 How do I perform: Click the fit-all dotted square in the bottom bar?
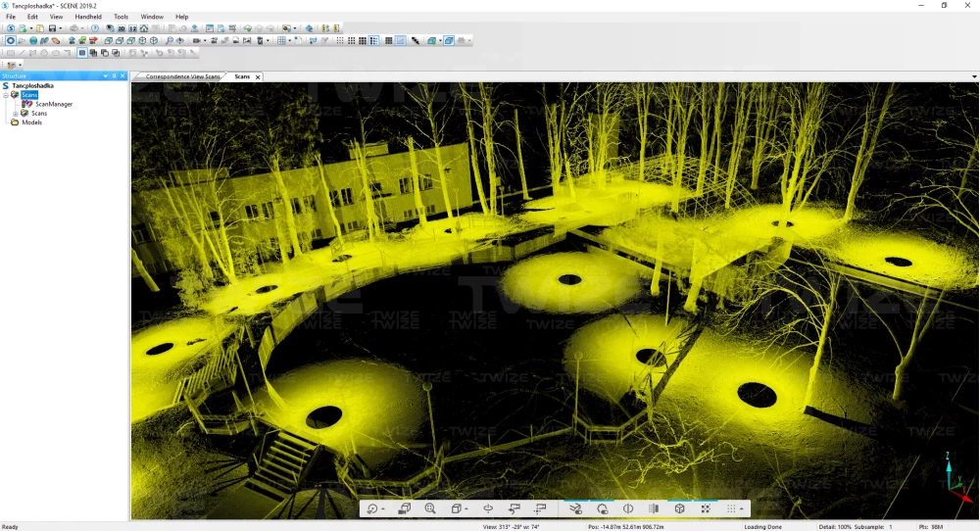(x=705, y=509)
